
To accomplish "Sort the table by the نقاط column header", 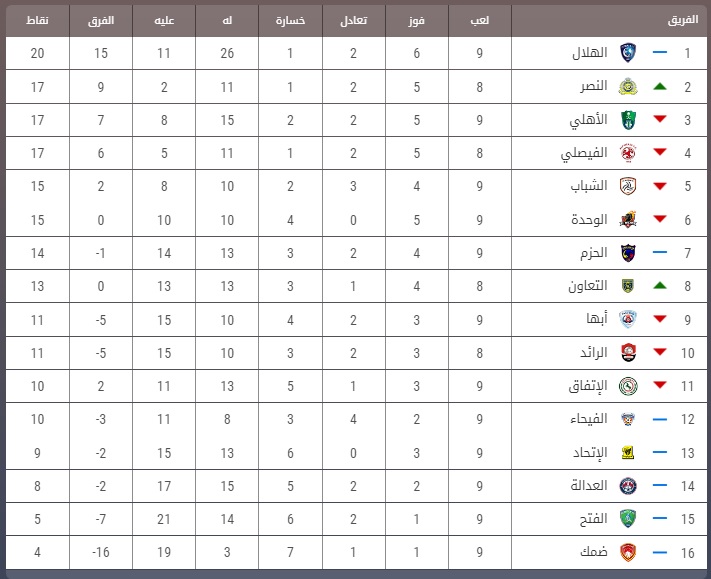I will click(37, 20).
